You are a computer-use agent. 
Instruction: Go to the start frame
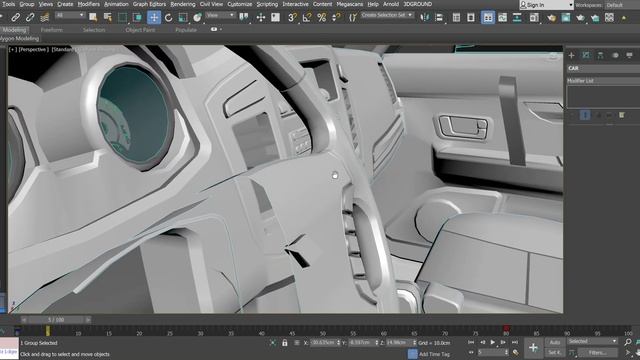pyautogui.click(x=471, y=342)
